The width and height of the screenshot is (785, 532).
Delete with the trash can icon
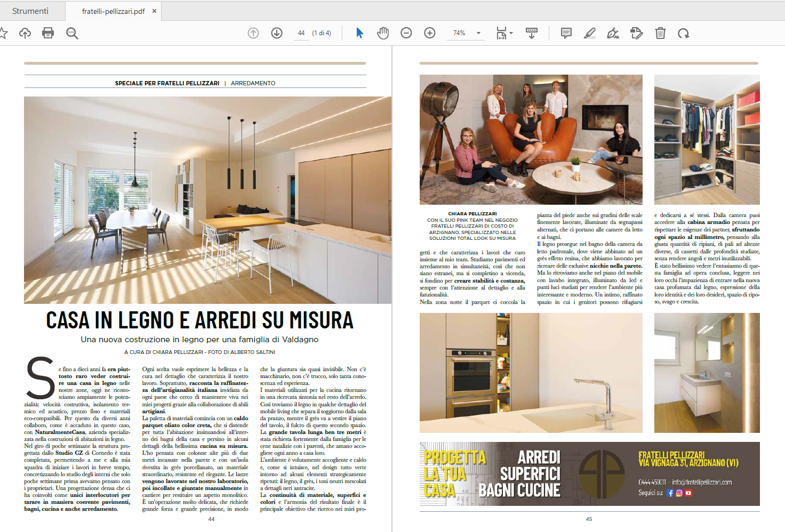(660, 33)
